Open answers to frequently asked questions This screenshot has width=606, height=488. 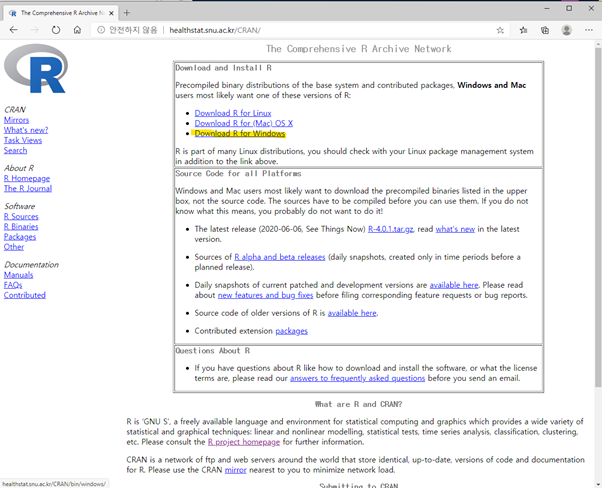(x=357, y=378)
